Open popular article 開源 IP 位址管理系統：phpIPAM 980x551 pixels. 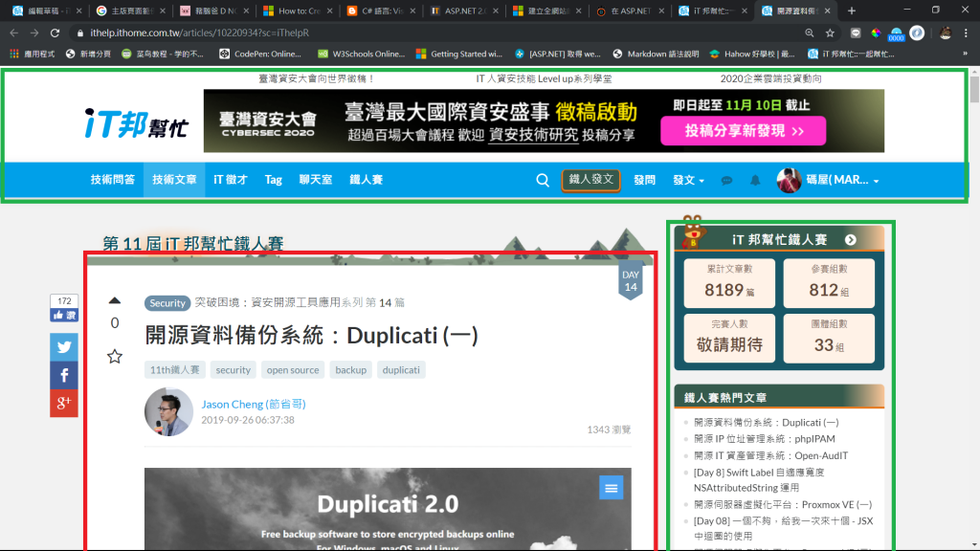point(765,439)
